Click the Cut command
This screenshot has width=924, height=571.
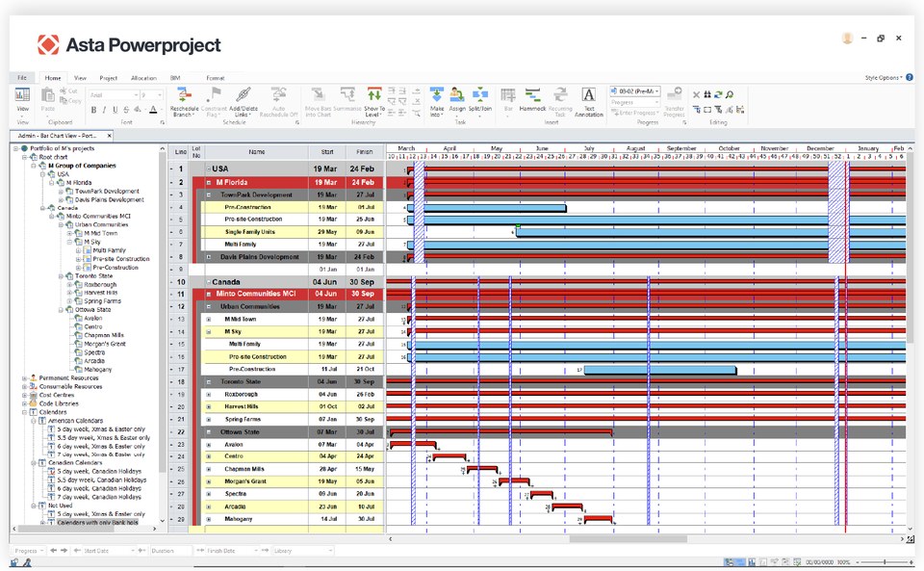[68, 91]
